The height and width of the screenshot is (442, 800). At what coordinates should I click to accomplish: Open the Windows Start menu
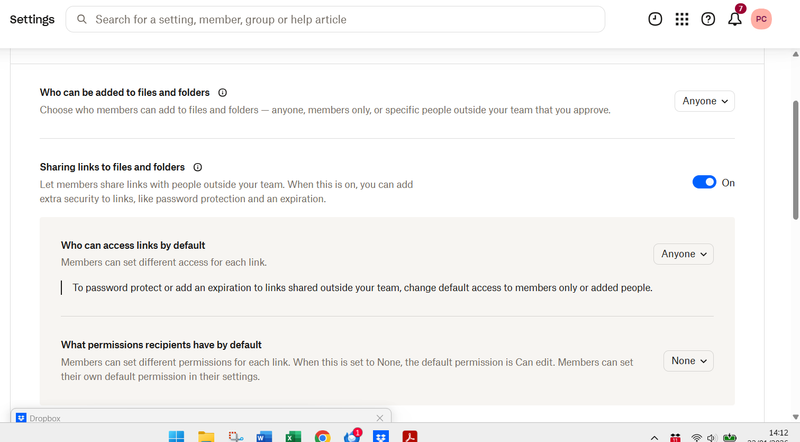click(x=177, y=437)
